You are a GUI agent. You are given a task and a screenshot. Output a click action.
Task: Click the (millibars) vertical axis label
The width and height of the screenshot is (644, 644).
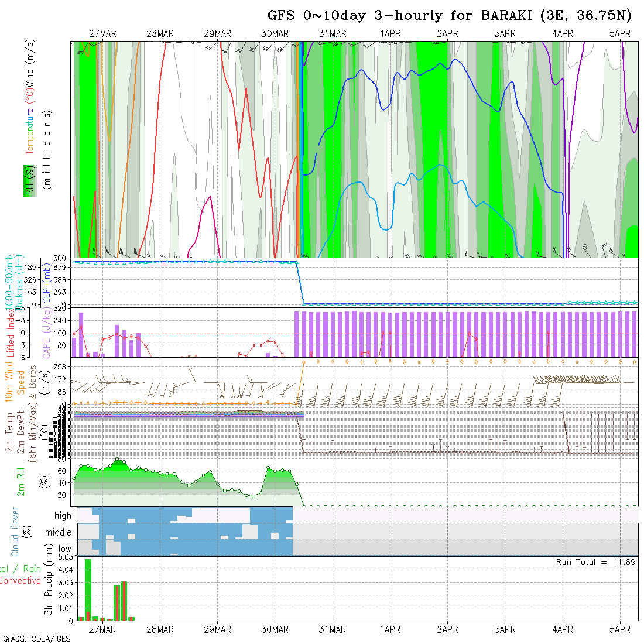coord(47,150)
